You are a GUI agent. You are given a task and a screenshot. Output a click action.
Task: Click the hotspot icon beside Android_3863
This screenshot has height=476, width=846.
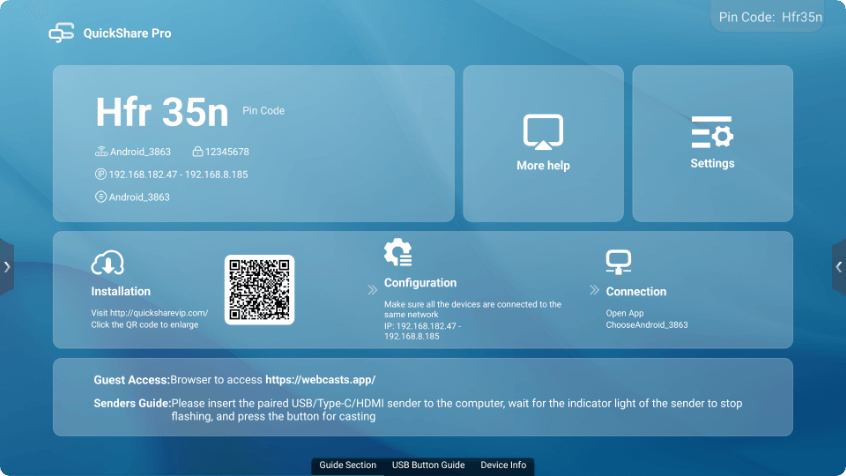[101, 152]
